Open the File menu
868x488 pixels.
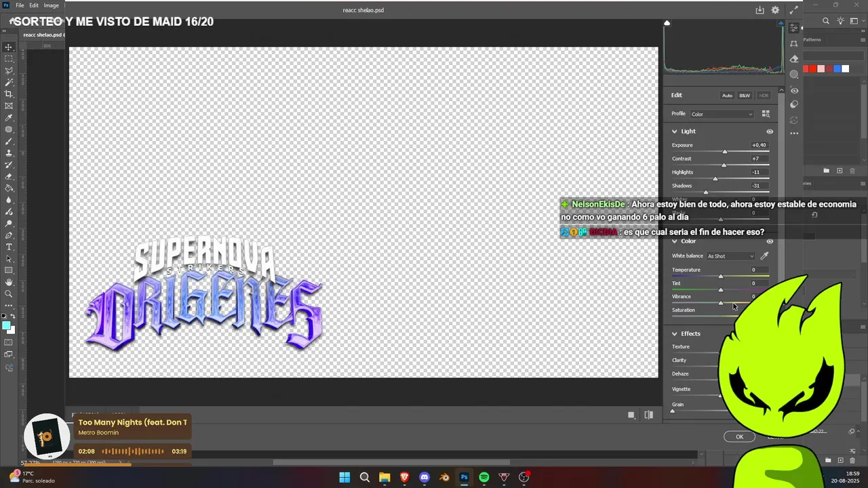point(20,5)
